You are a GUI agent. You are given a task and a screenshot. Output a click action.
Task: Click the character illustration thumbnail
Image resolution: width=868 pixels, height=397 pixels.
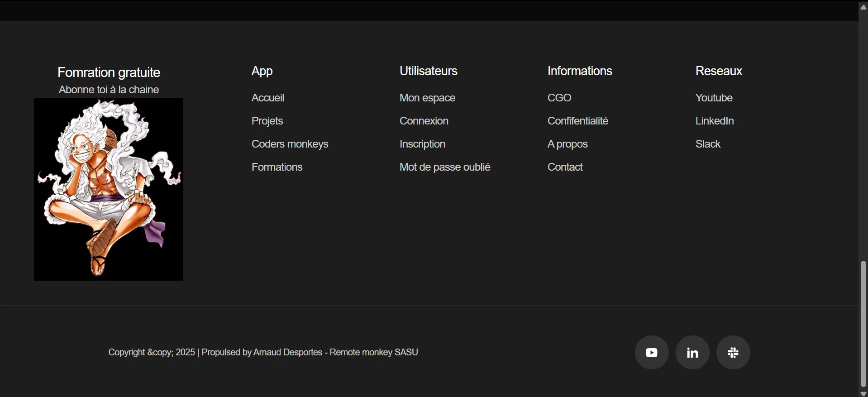[109, 189]
